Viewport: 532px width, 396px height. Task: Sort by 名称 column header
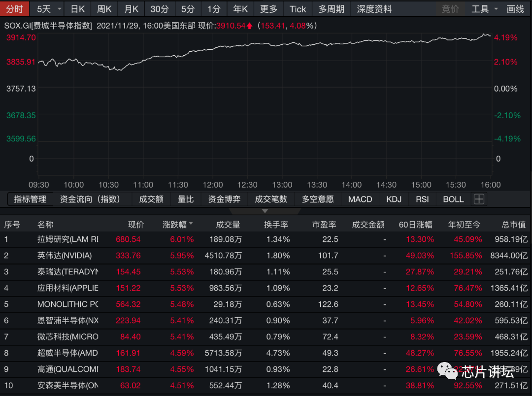[45, 224]
